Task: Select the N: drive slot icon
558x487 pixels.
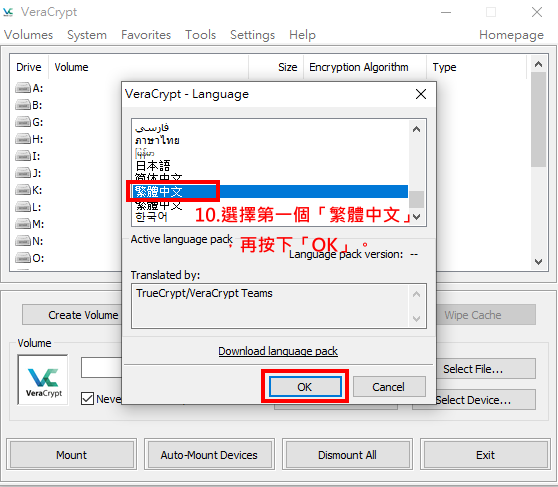Action: click(x=23, y=241)
